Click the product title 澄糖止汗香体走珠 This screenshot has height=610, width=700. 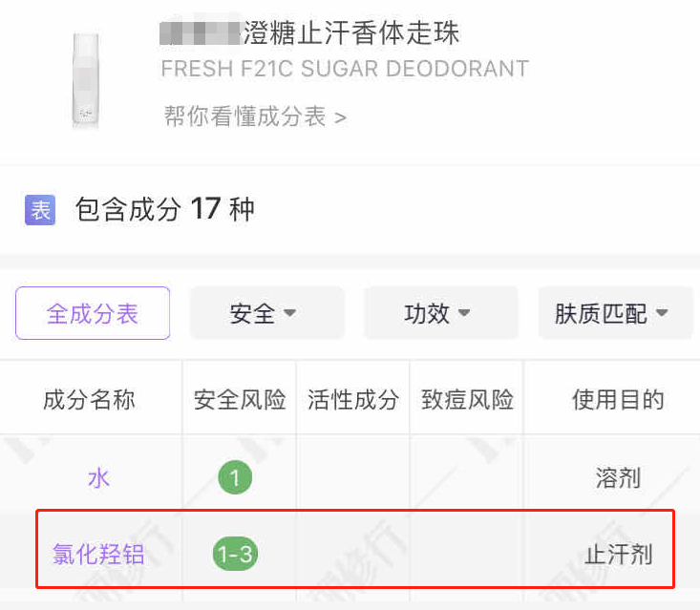point(351,34)
